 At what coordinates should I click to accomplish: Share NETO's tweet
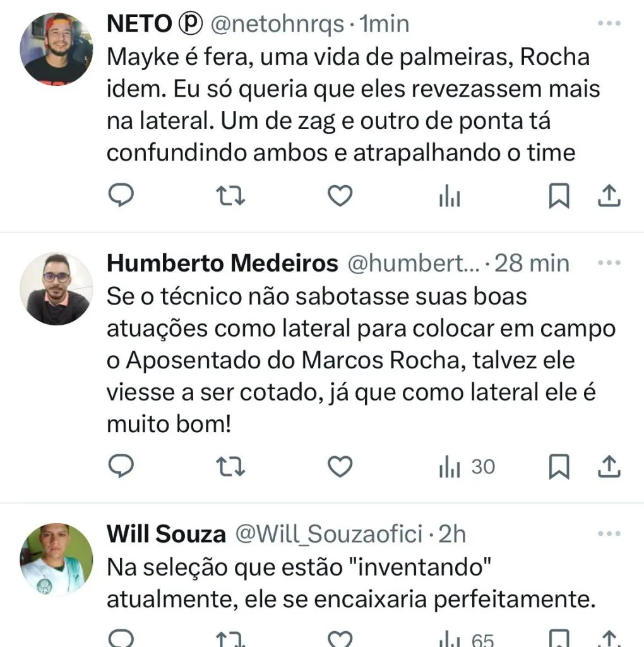coord(609,197)
